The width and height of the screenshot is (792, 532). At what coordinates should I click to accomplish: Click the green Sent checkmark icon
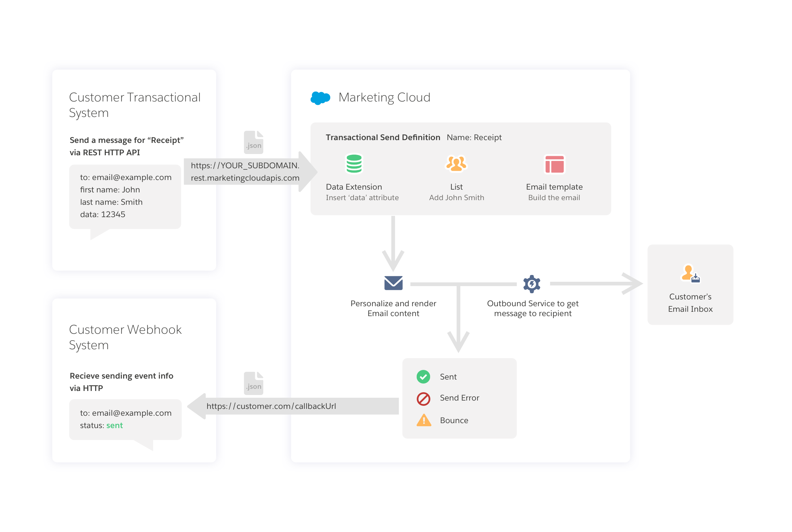tap(423, 377)
